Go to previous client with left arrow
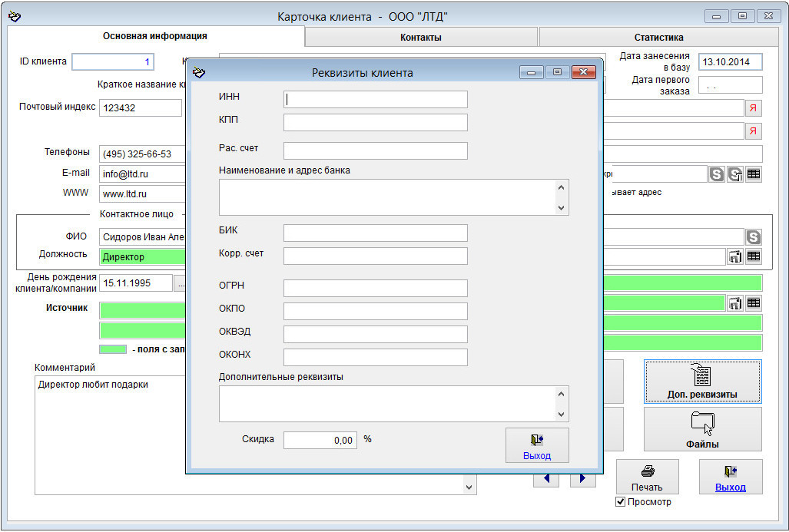The width and height of the screenshot is (789, 532). click(x=545, y=478)
